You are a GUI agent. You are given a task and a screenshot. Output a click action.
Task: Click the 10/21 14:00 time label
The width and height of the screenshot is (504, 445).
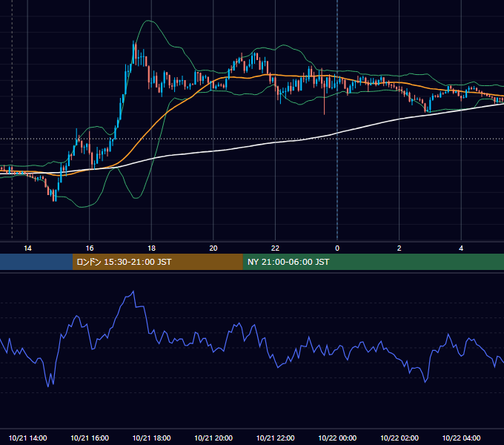pyautogui.click(x=27, y=438)
